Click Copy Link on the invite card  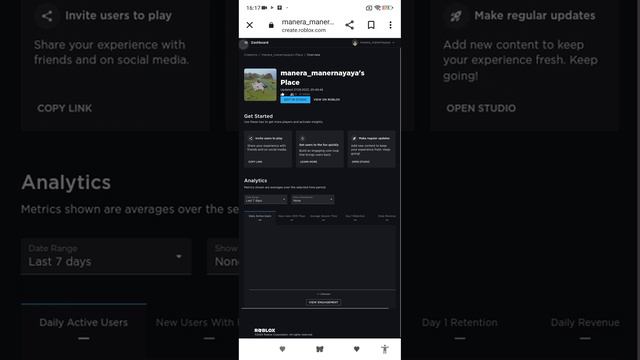click(255, 162)
